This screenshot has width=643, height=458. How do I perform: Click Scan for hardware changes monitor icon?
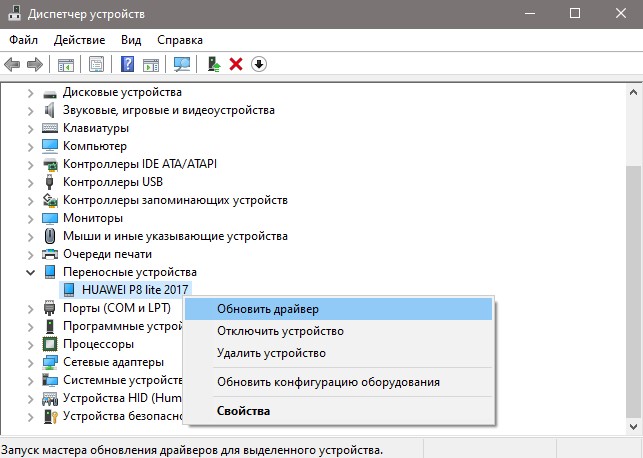182,64
